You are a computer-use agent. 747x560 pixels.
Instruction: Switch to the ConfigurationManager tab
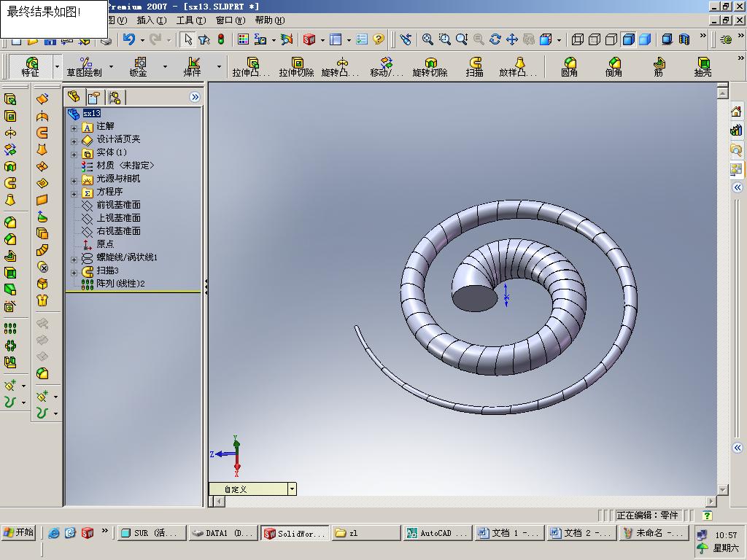tap(115, 97)
